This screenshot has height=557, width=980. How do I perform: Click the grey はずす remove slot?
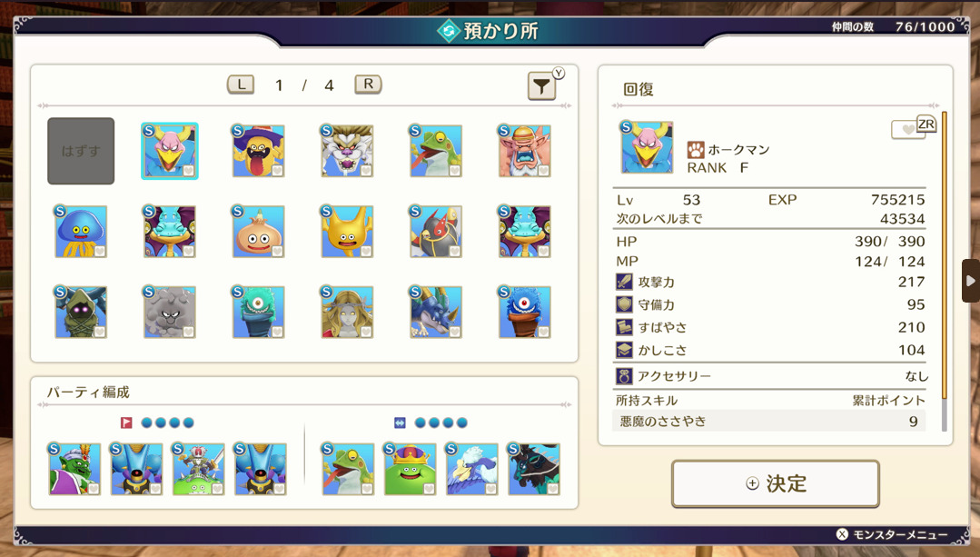pos(81,151)
